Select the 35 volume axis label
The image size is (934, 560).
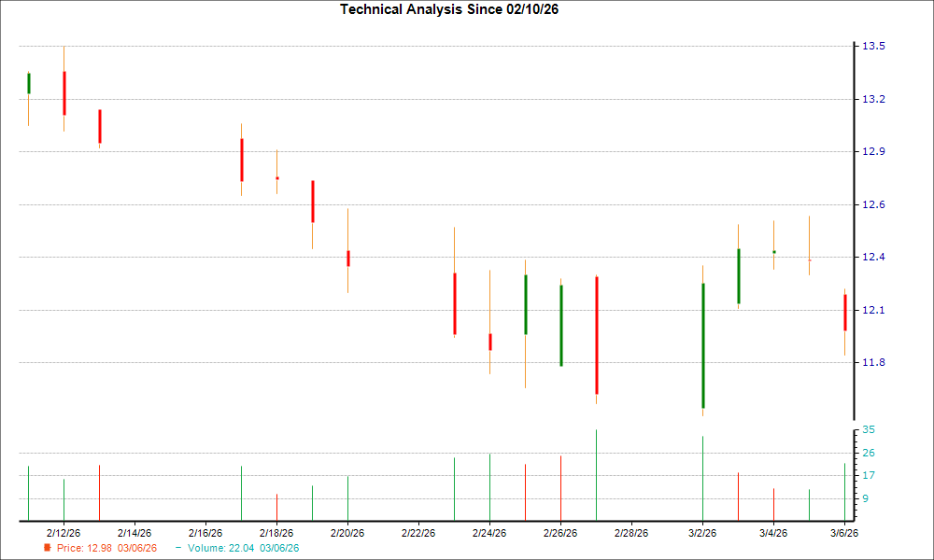click(870, 429)
